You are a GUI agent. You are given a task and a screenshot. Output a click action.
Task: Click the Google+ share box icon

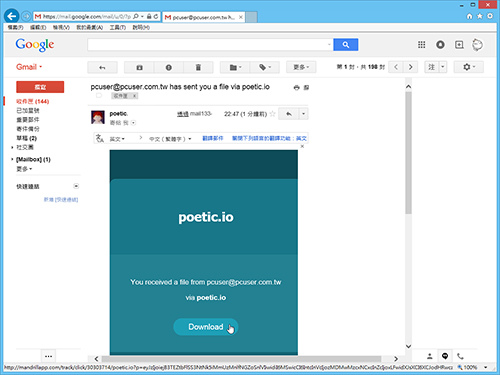click(x=459, y=45)
